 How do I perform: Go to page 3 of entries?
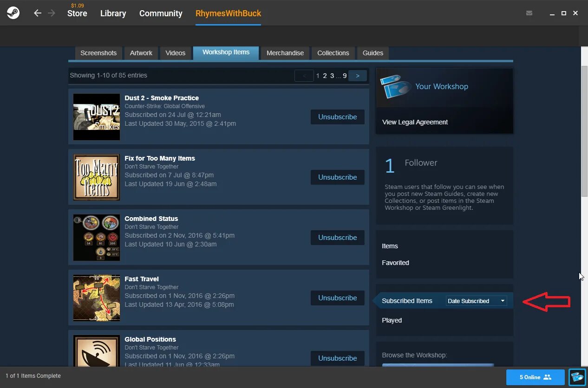(x=332, y=76)
